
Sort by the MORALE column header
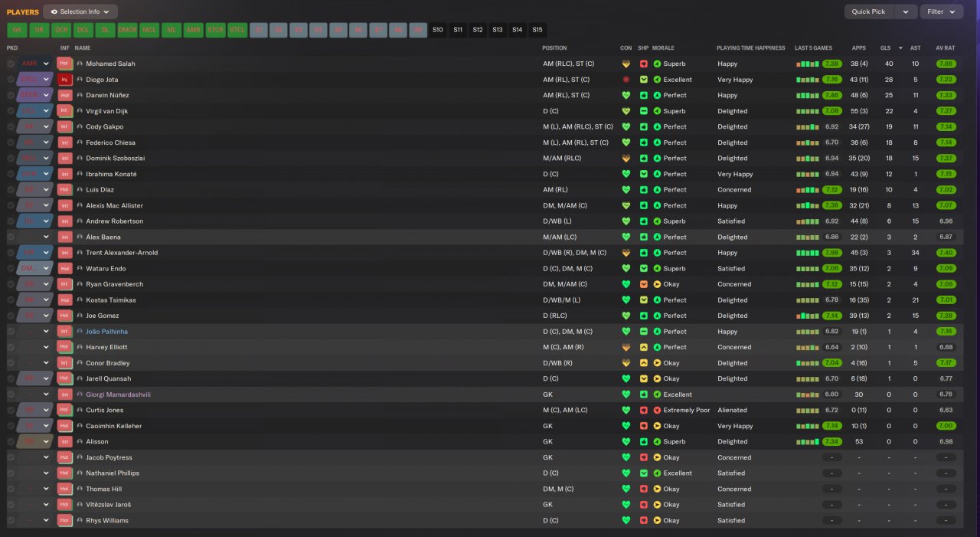(x=663, y=47)
